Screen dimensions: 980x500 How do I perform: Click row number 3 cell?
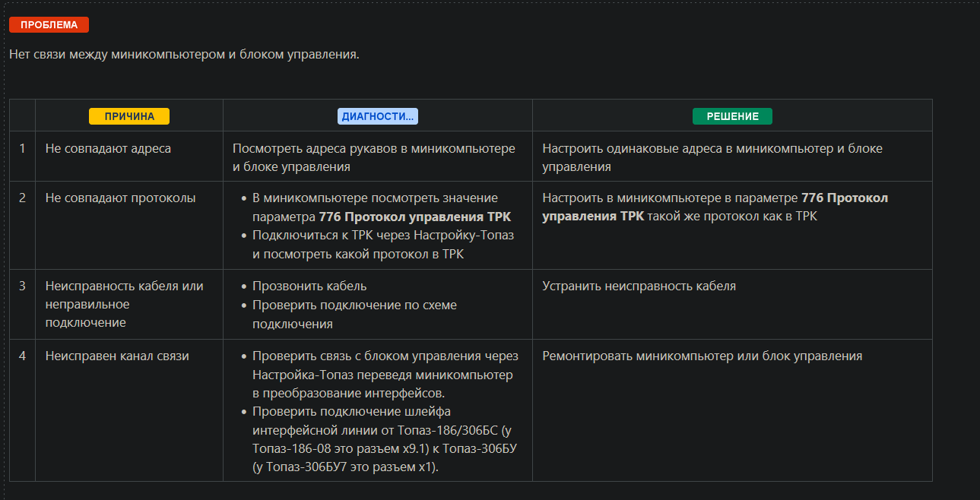[x=22, y=304]
